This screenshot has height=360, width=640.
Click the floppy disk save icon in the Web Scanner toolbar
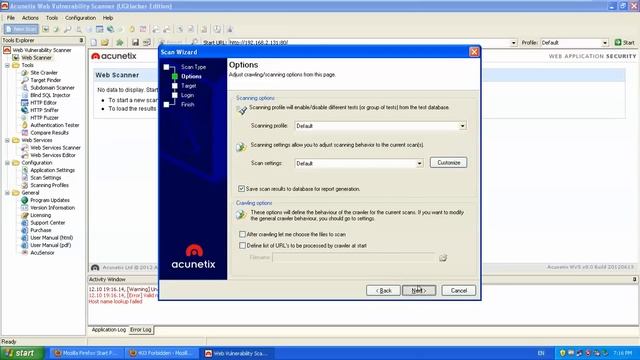135,42
